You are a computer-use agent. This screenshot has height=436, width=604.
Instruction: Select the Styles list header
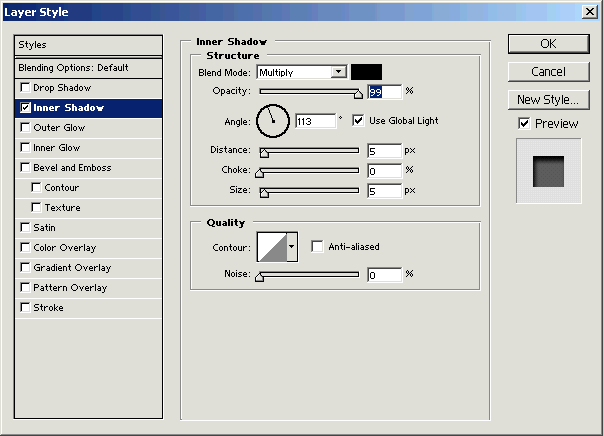pyautogui.click(x=88, y=45)
